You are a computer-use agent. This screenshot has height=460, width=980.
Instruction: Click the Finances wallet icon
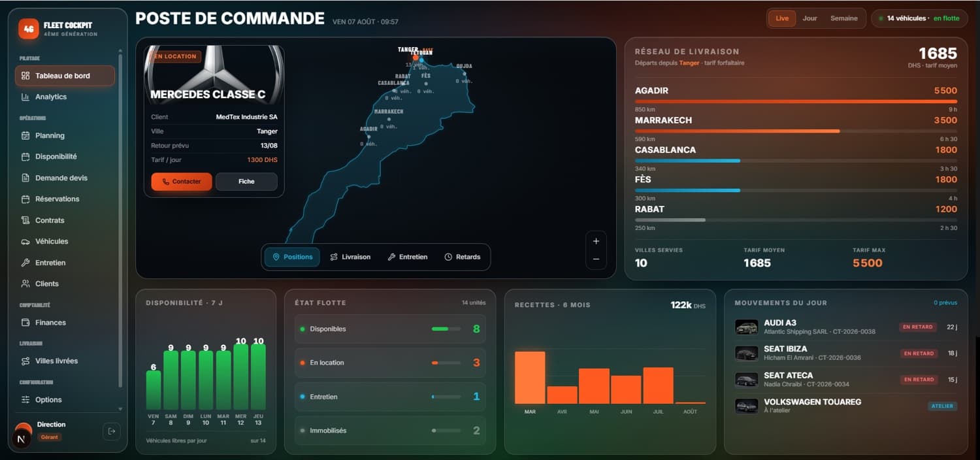(x=25, y=322)
